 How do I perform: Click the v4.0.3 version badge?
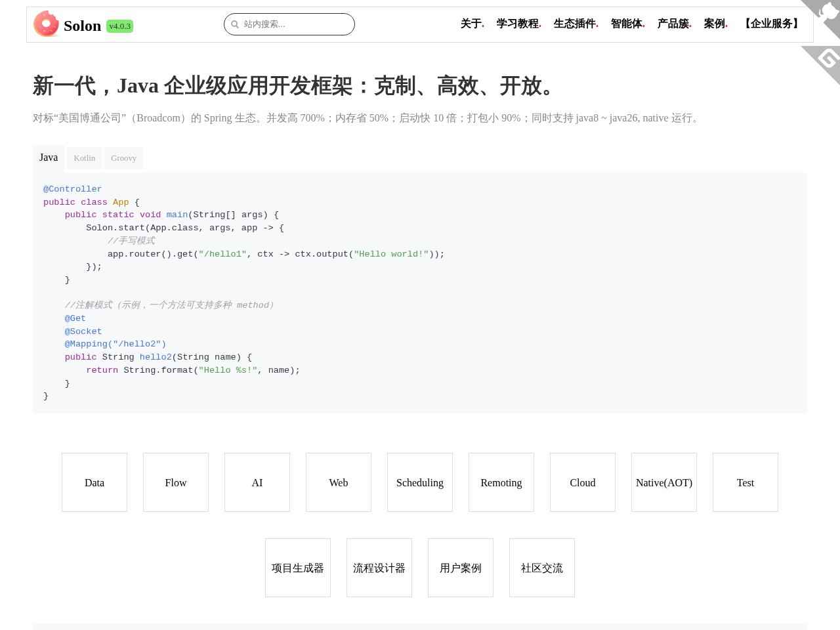pyautogui.click(x=119, y=26)
